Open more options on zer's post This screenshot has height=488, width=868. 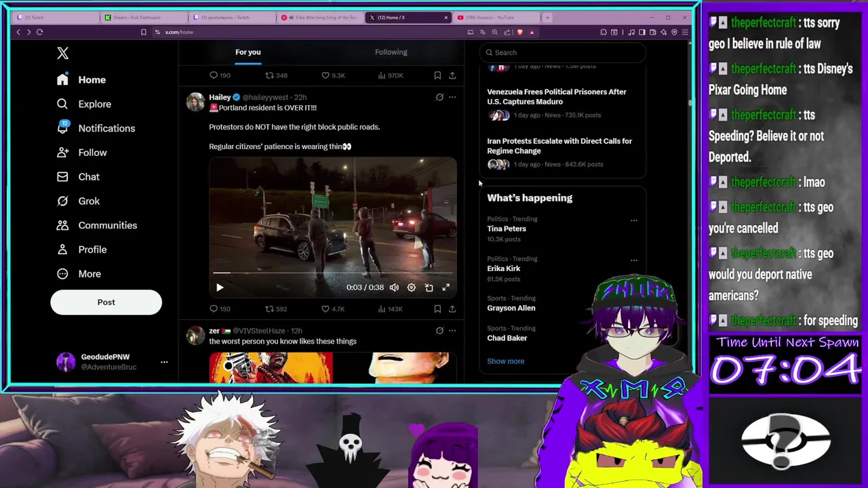click(x=452, y=331)
